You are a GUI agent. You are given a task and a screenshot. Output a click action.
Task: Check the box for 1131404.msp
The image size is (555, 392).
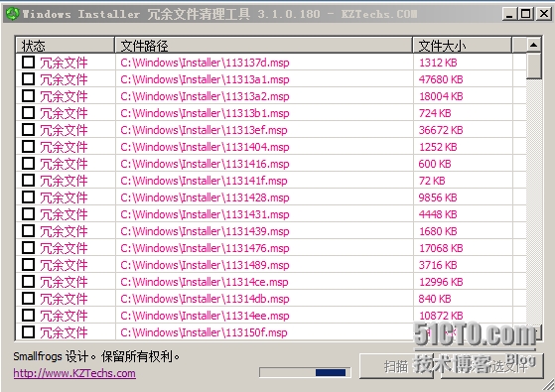[29, 147]
